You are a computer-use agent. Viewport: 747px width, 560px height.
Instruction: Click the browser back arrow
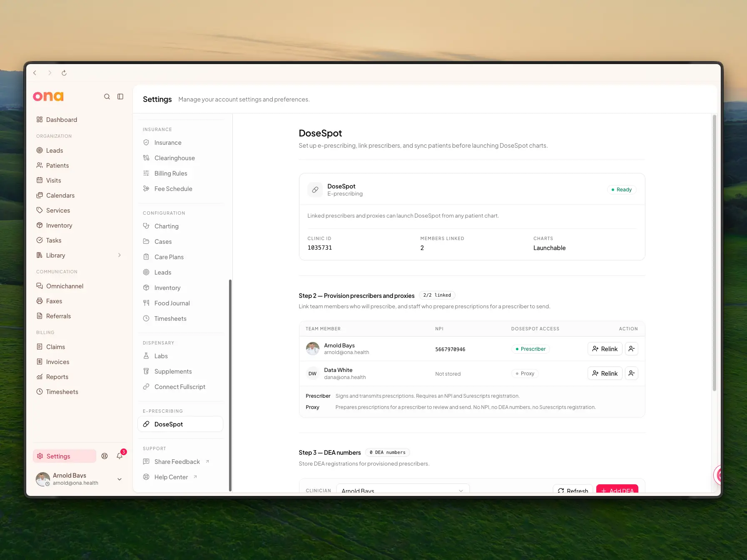35,73
